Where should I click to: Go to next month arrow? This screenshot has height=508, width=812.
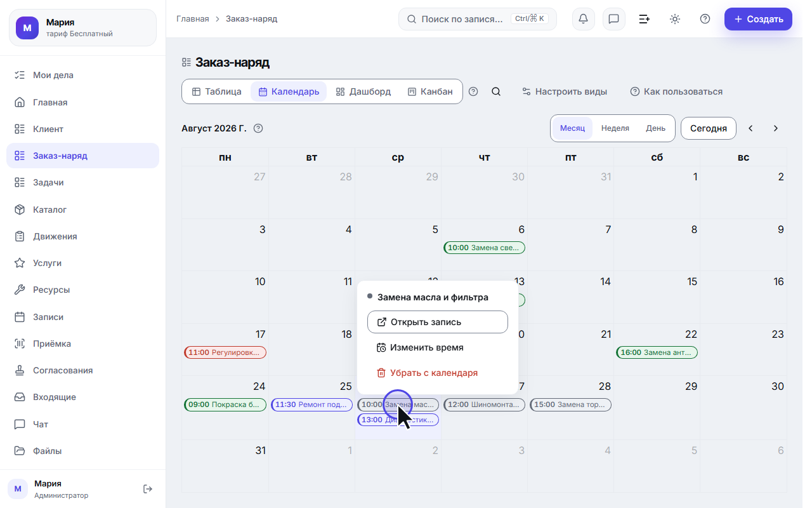[775, 128]
